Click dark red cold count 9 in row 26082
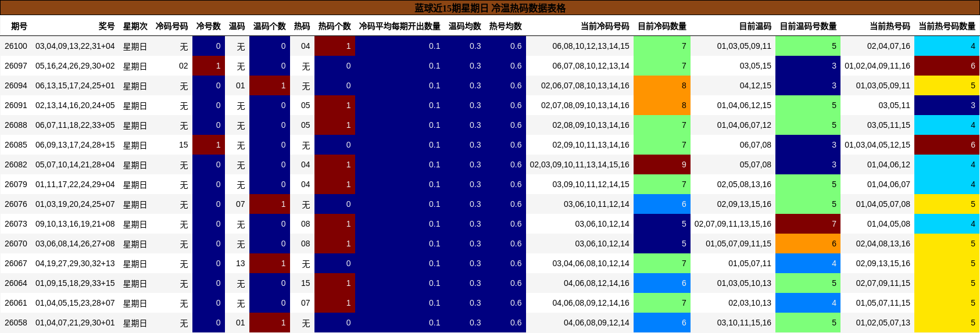The image size is (980, 333). click(662, 164)
